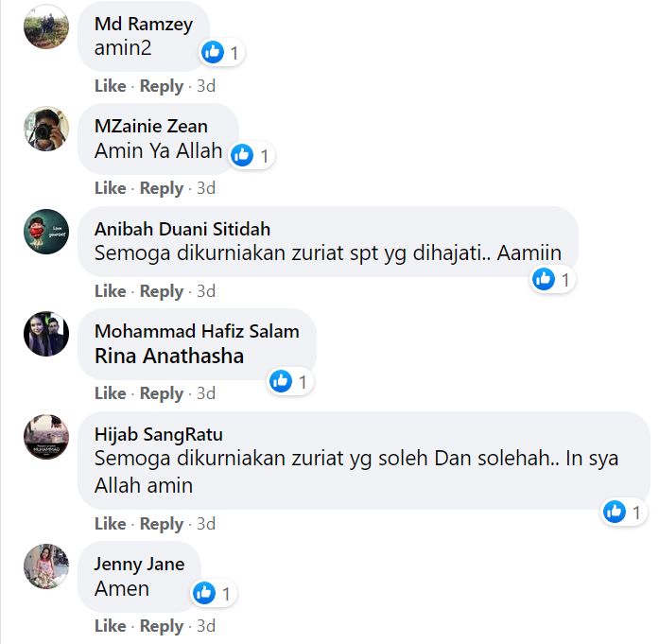Open Jenny Jane's profile photo

(x=45, y=566)
